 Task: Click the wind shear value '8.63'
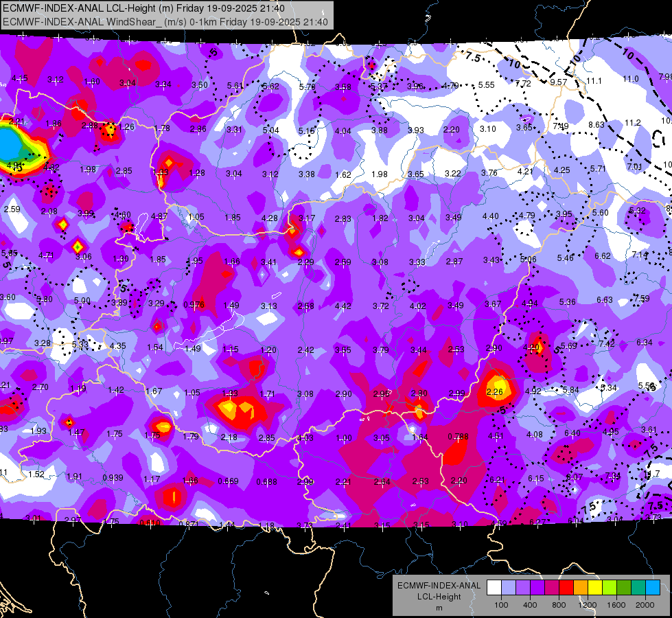coord(596,125)
